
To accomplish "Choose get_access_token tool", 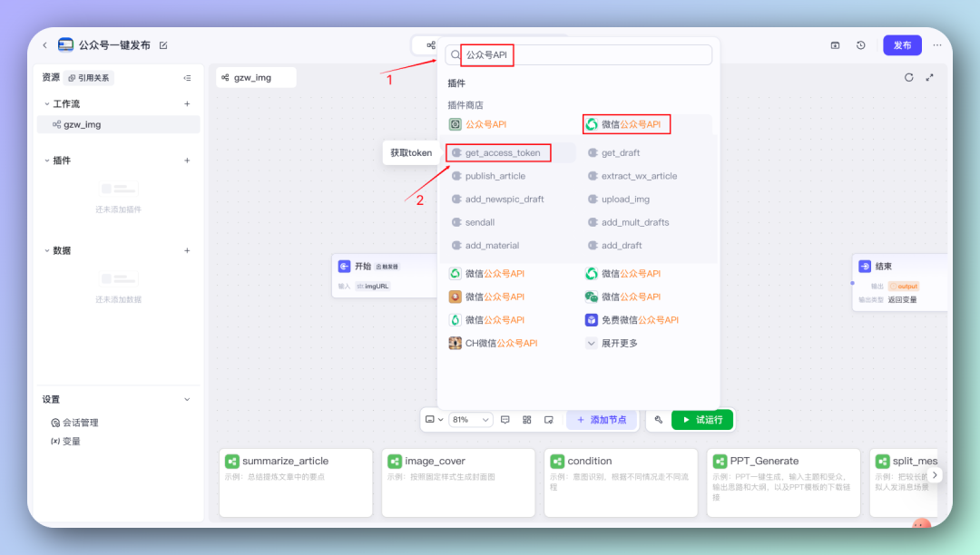I will pyautogui.click(x=498, y=153).
